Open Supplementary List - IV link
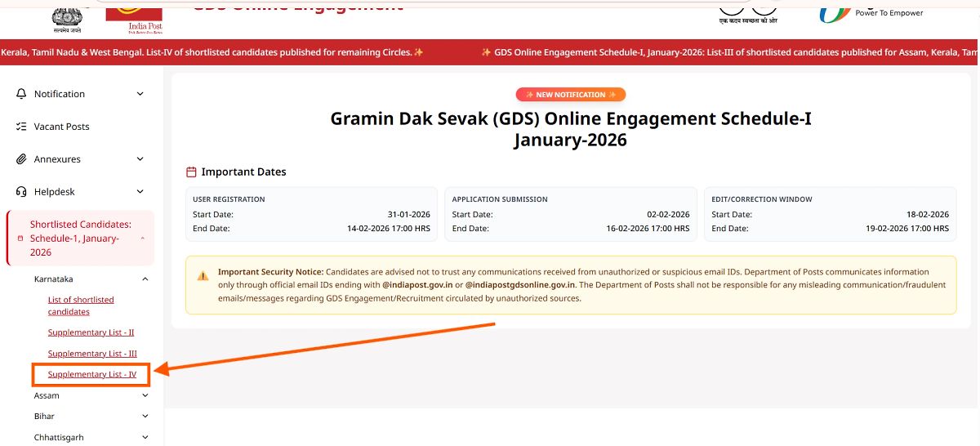 point(92,375)
